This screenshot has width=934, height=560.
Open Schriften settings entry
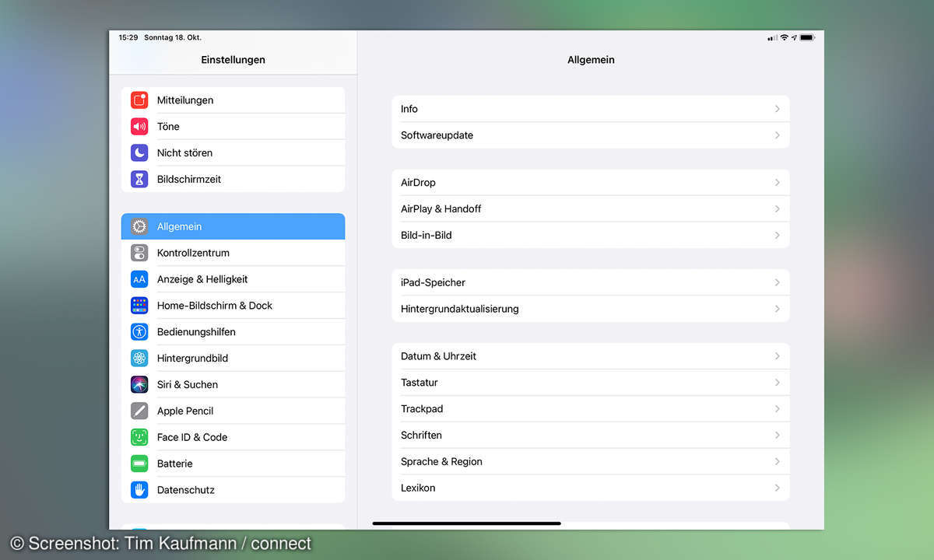(591, 436)
